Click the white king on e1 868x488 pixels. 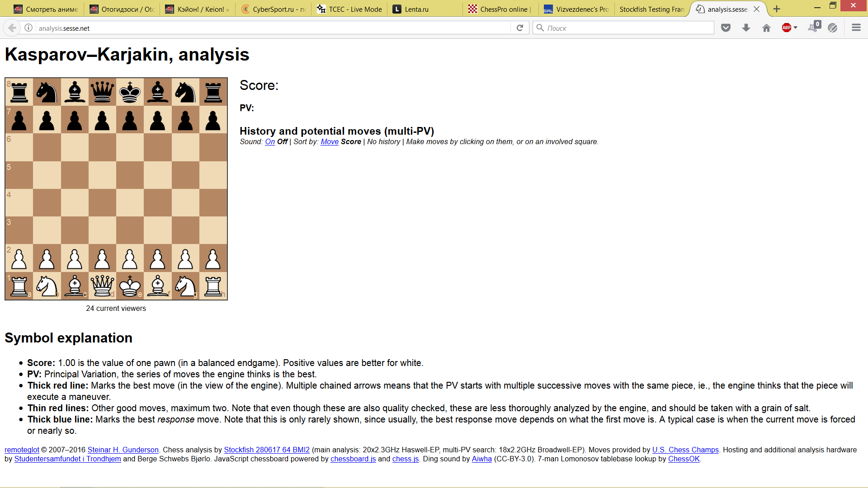(x=130, y=286)
